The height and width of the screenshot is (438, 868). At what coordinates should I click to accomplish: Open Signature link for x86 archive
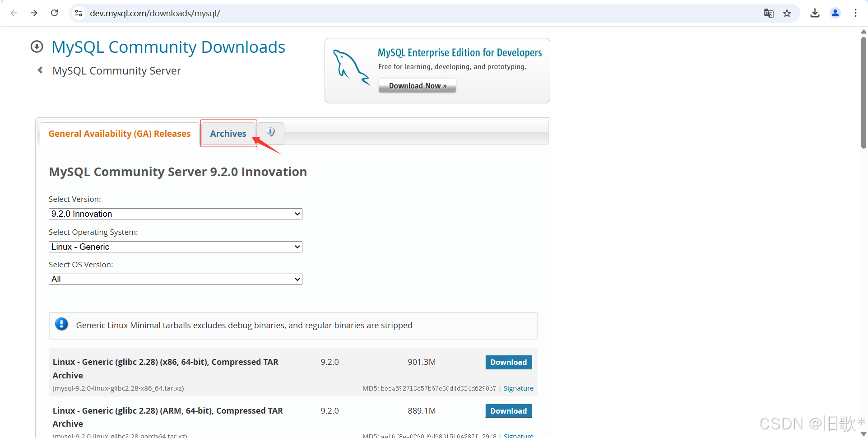click(518, 388)
